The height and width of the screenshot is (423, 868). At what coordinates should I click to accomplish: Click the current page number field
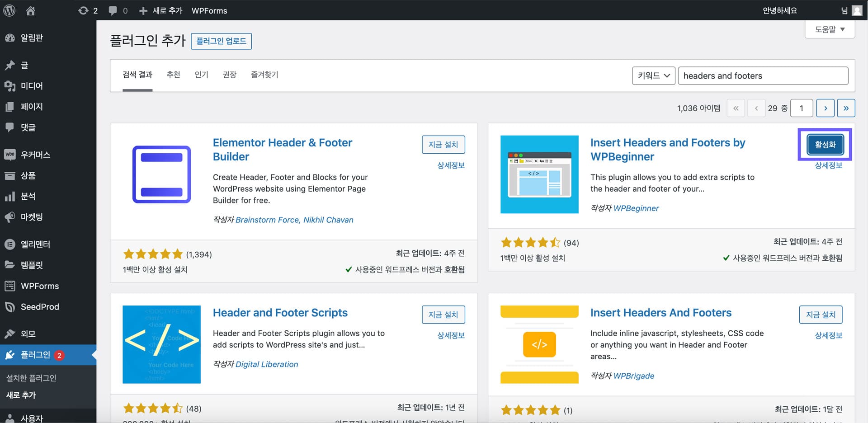[802, 108]
